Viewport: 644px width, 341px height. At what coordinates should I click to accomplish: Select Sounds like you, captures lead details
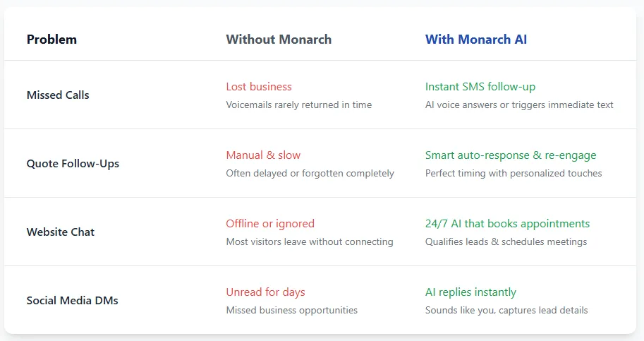[506, 310]
